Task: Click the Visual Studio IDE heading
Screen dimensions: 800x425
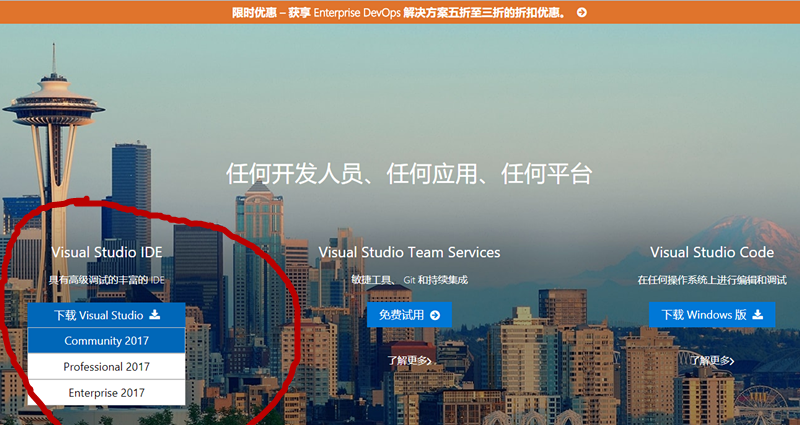Action: coord(107,252)
